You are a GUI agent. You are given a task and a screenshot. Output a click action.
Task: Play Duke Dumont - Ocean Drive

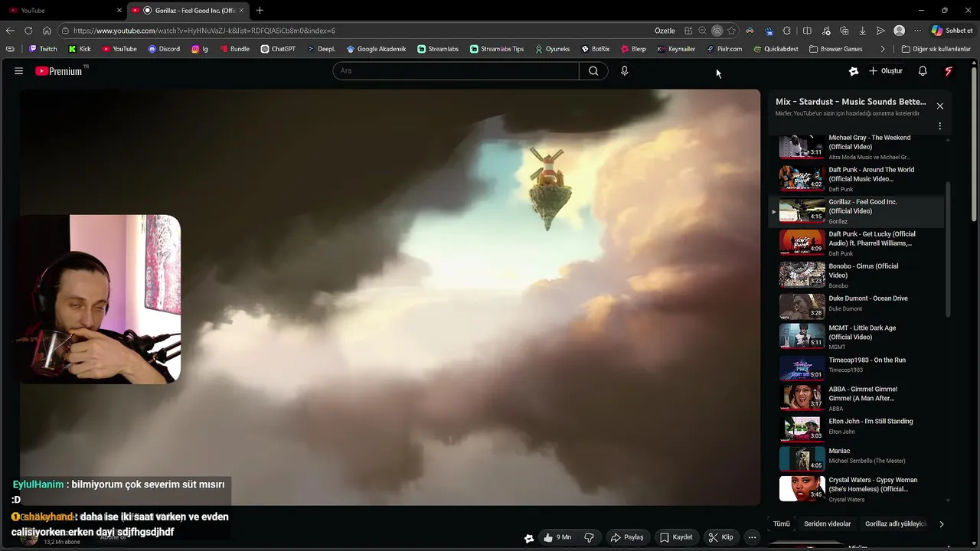pyautogui.click(x=856, y=307)
